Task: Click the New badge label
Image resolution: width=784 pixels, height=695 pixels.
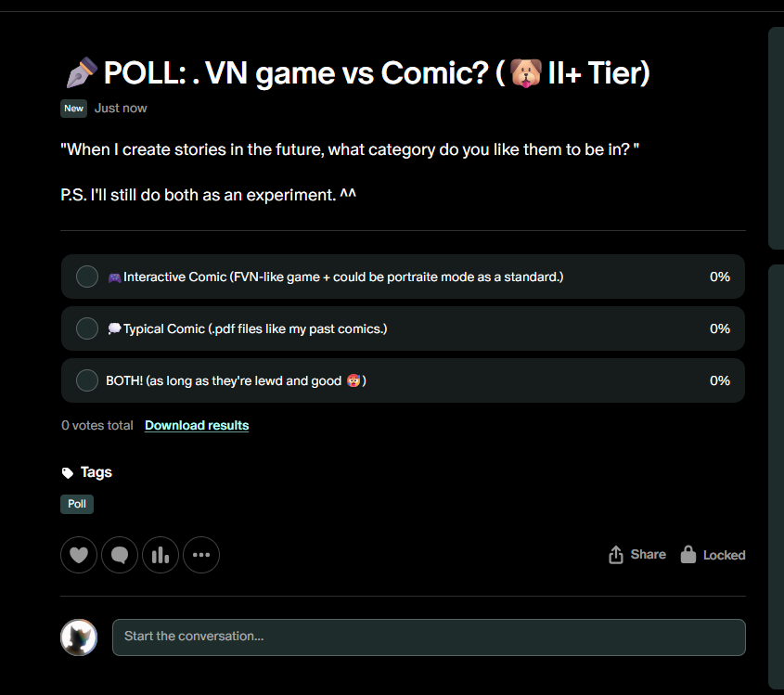Action: pos(73,109)
